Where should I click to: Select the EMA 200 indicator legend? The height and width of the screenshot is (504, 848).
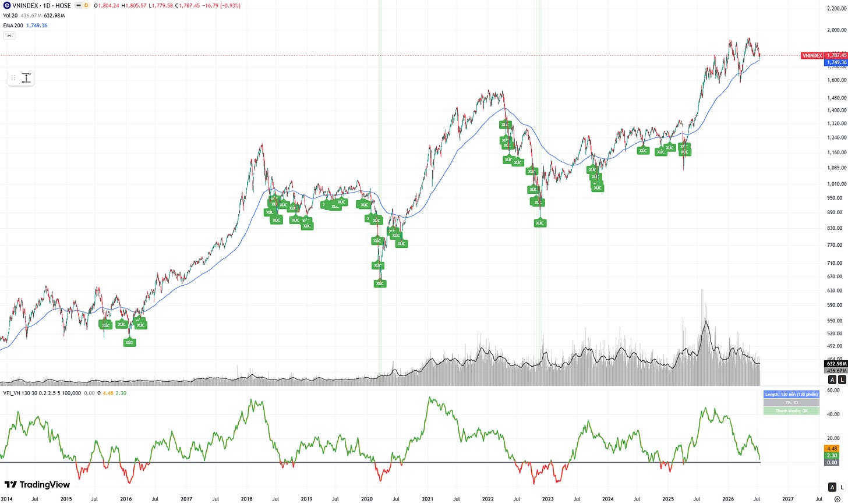[x=13, y=26]
